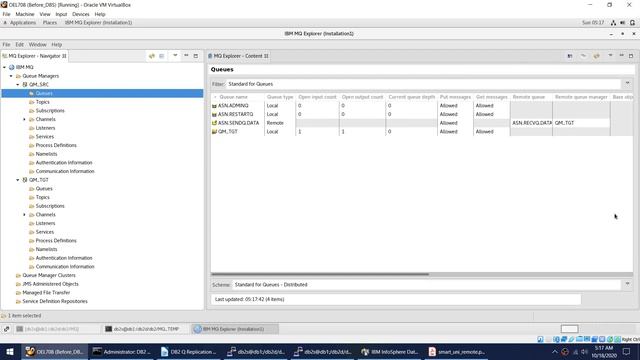Collapse the QM_SRC queue manager

18,84
